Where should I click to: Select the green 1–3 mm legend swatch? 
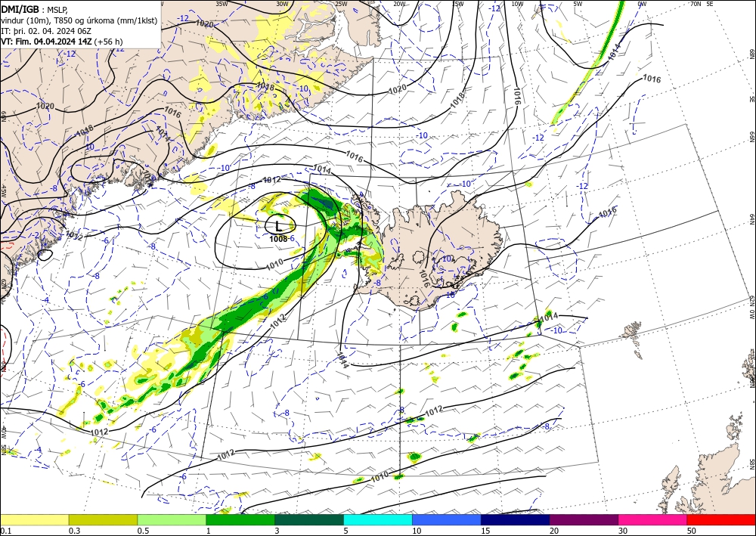[x=240, y=519]
